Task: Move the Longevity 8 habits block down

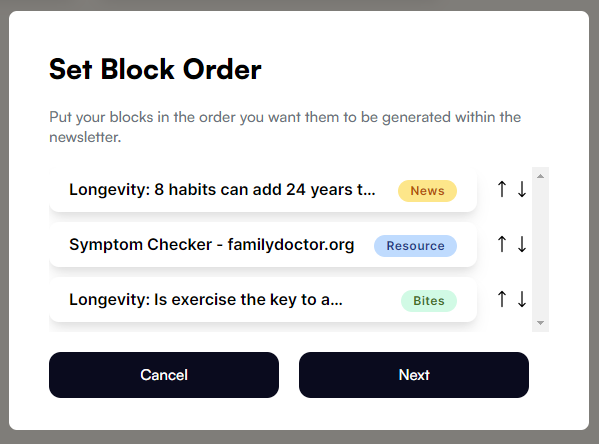Action: pos(522,189)
